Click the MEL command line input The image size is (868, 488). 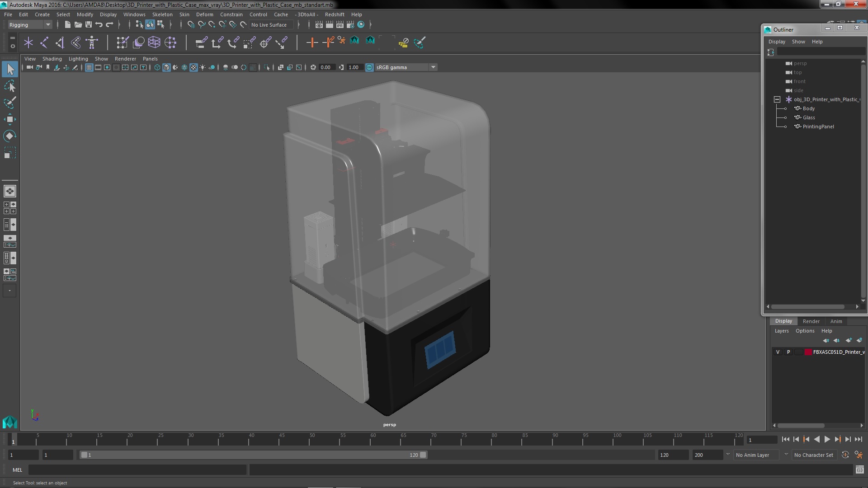pyautogui.click(x=137, y=470)
